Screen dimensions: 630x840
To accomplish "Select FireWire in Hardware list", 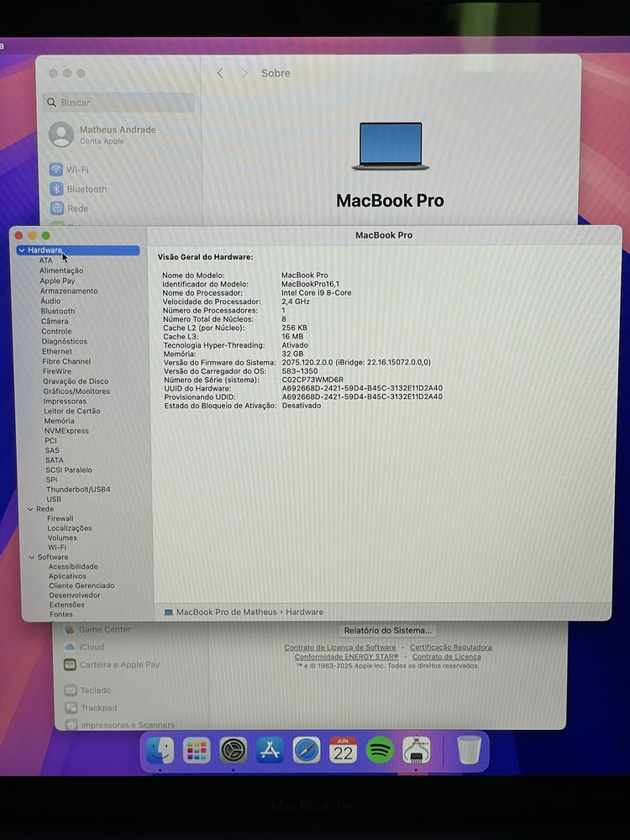I will 57,371.
